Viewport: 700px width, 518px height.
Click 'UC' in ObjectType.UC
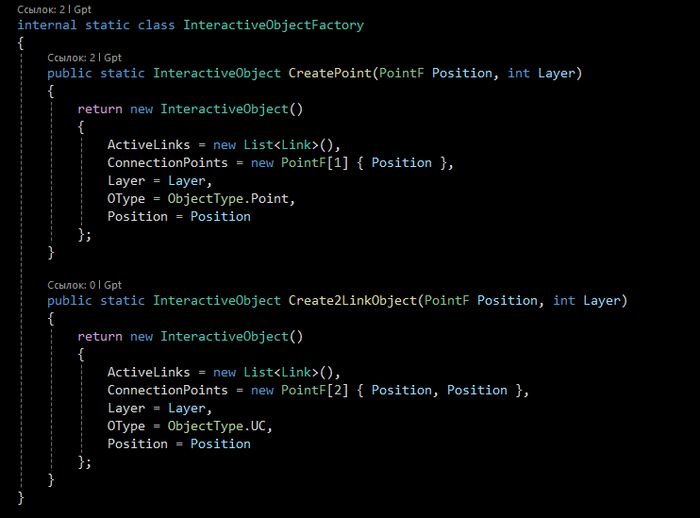click(261, 425)
